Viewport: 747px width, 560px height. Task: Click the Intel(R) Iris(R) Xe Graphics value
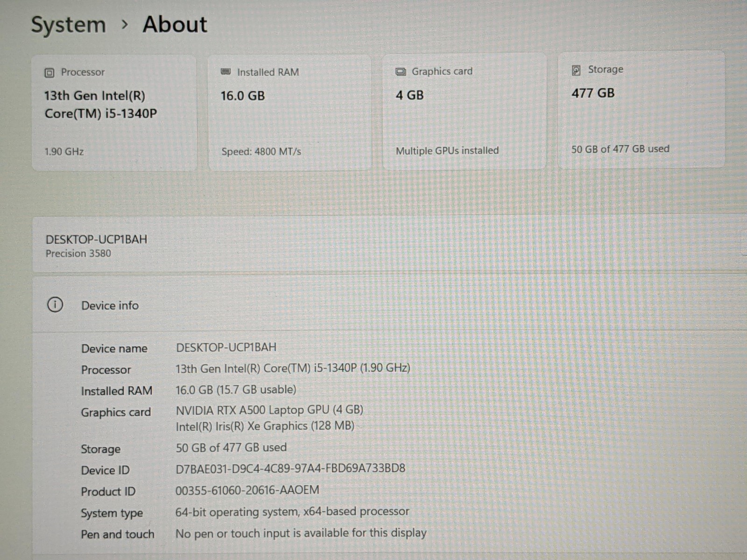point(265,426)
